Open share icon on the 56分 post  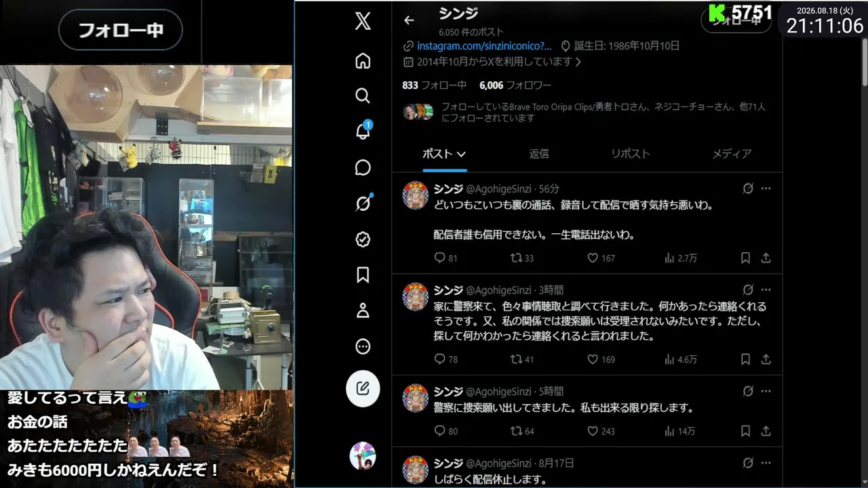point(766,258)
